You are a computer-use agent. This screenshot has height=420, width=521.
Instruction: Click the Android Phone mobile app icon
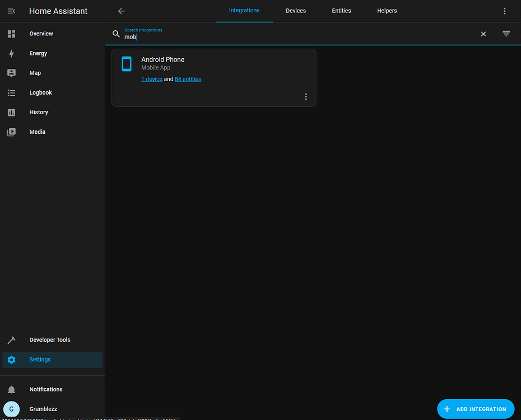point(127,64)
